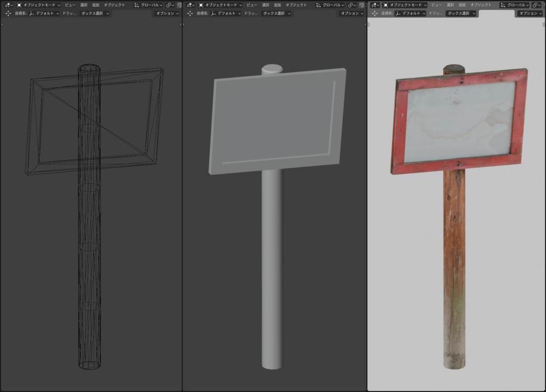Viewport: 546px width, 392px height.
Task: Open ビュー menu in solid viewport
Action: pos(252,5)
